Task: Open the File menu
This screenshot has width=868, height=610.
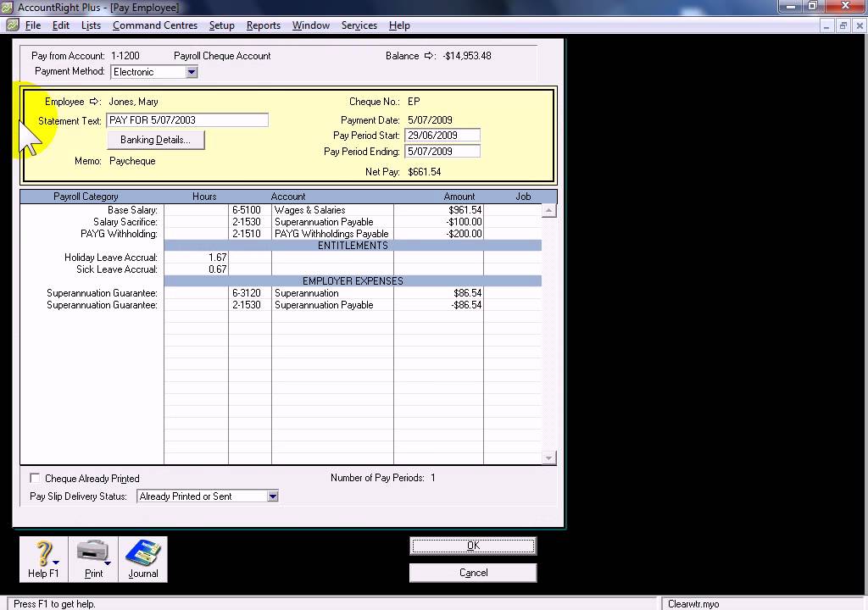Action: [x=33, y=25]
